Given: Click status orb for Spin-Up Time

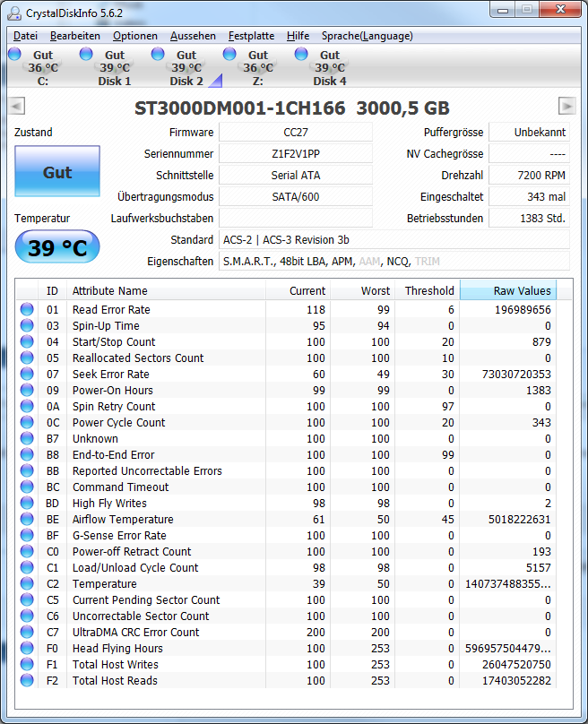Looking at the screenshot, I should pos(27,325).
